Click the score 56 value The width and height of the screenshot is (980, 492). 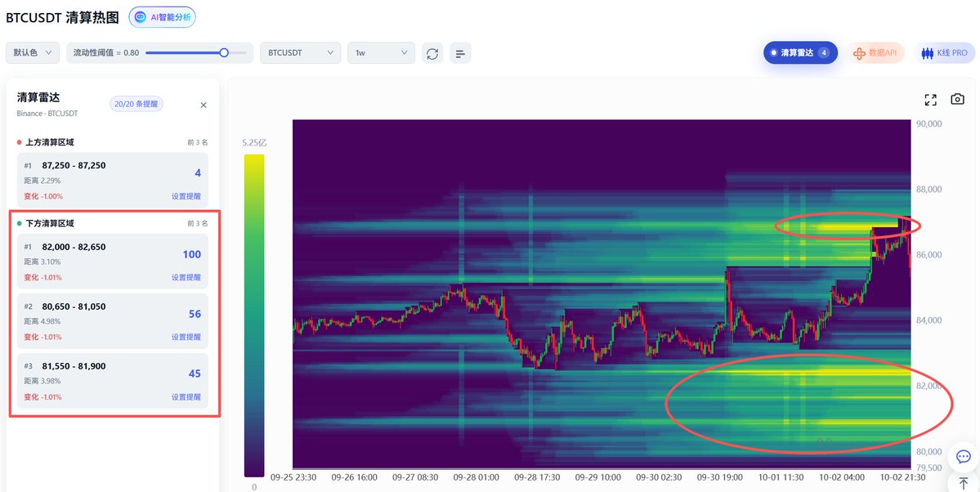[195, 314]
